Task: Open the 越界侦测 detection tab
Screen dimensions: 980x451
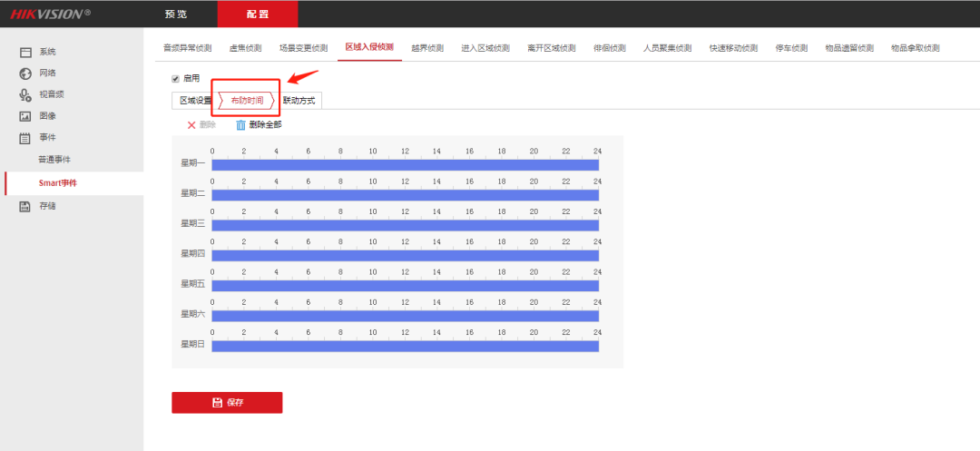Action: [x=427, y=48]
